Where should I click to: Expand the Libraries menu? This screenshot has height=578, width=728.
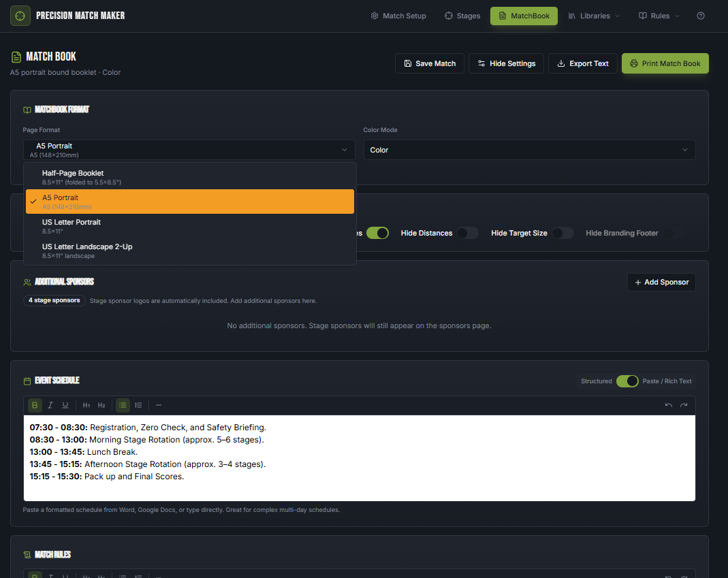[x=594, y=16]
